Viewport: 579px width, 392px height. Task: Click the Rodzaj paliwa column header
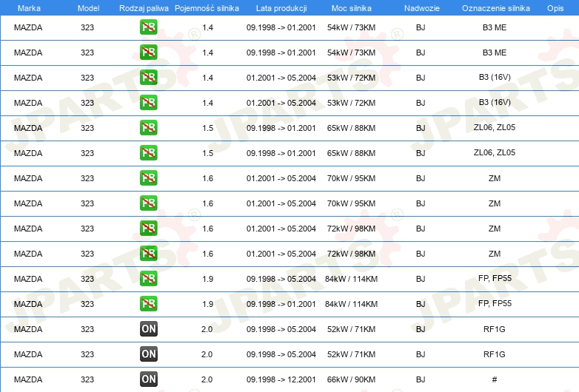143,7
